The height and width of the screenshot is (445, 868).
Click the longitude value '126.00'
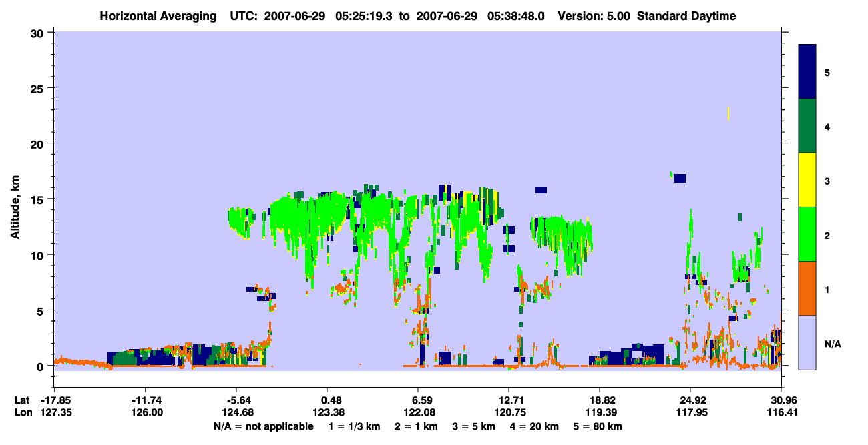click(x=147, y=413)
